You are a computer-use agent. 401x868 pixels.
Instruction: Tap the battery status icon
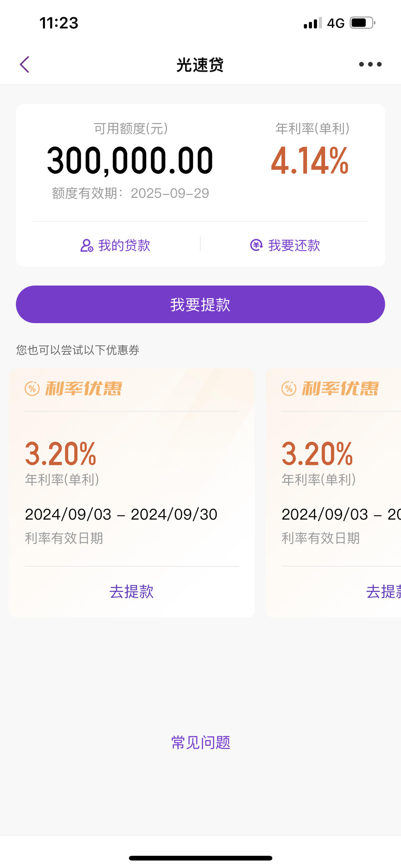point(363,23)
